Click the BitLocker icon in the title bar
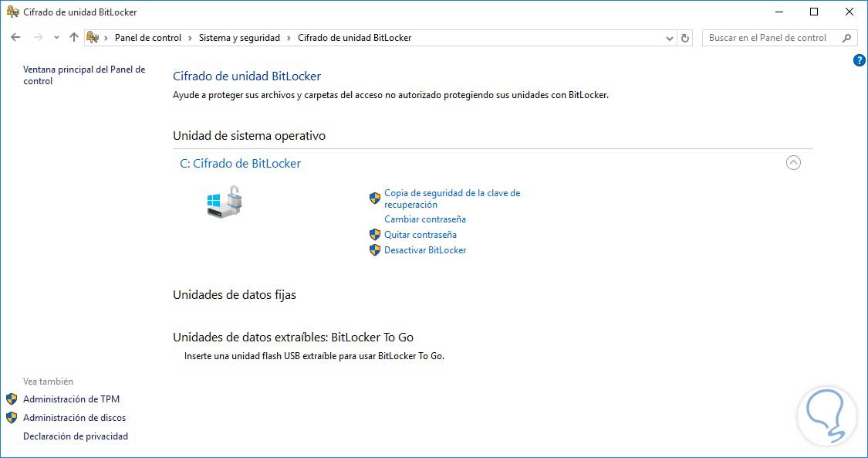 (x=12, y=12)
